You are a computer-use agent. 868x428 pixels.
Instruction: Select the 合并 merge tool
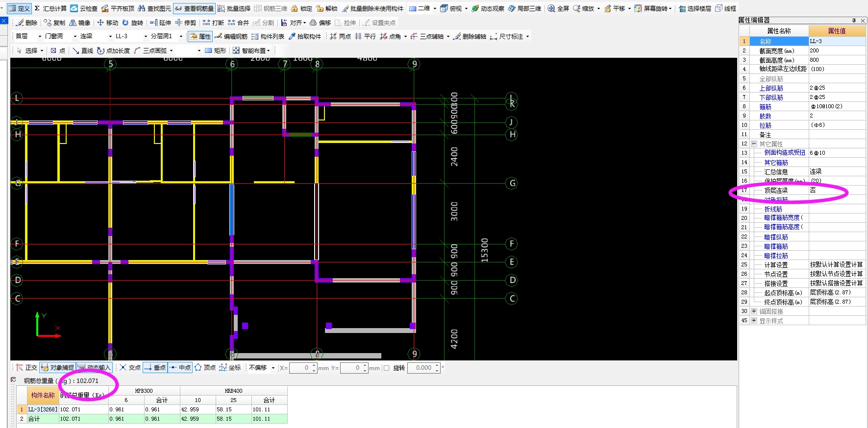pyautogui.click(x=238, y=23)
